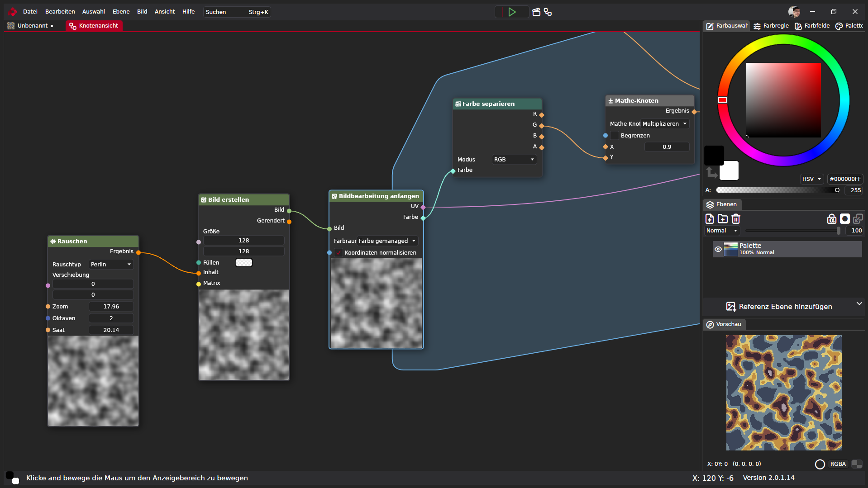Screen dimensions: 868x488
Task: Click the node graph icon in top toolbar
Action: [x=548, y=12]
